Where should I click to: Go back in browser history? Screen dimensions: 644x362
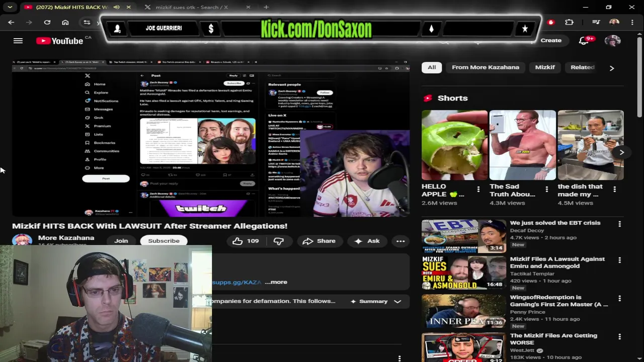11,22
